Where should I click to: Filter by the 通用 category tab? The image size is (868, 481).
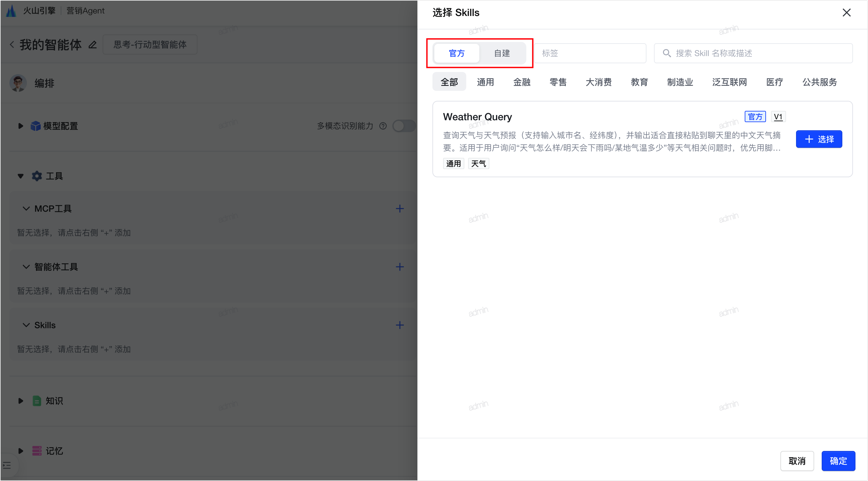[x=485, y=82]
